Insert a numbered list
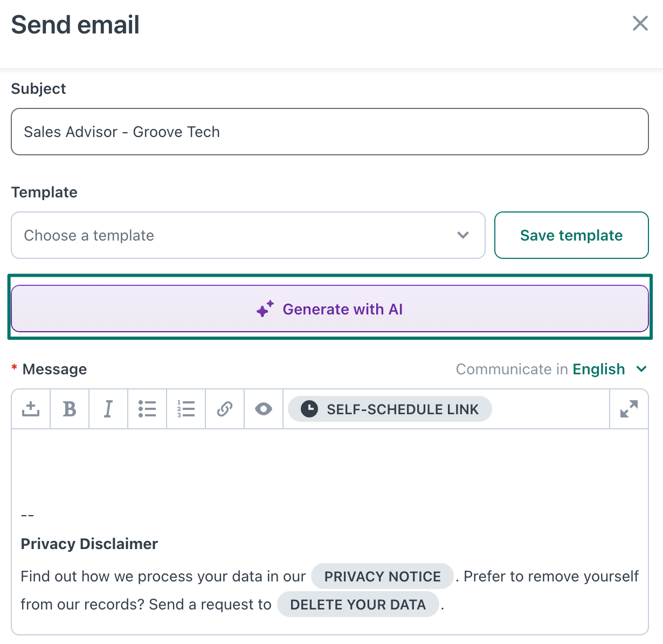The width and height of the screenshot is (663, 644). pos(186,409)
